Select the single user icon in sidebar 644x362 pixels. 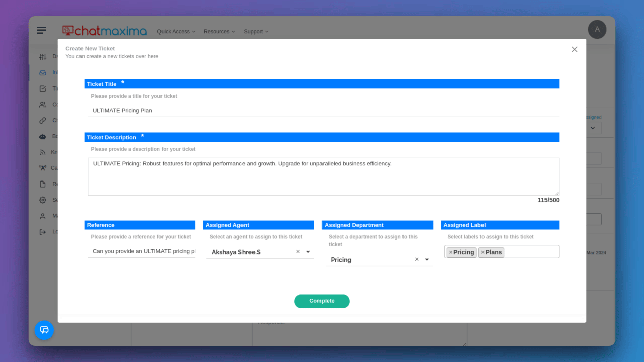43,216
